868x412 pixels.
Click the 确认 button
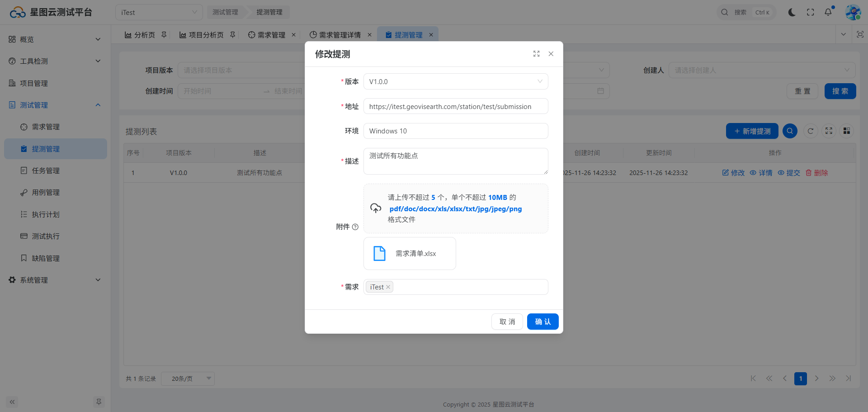[x=542, y=322]
